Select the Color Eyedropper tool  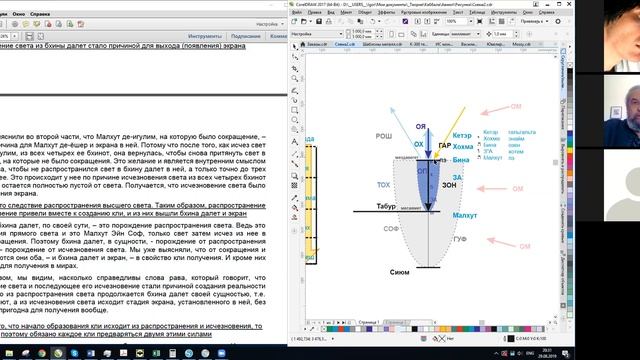(x=295, y=198)
